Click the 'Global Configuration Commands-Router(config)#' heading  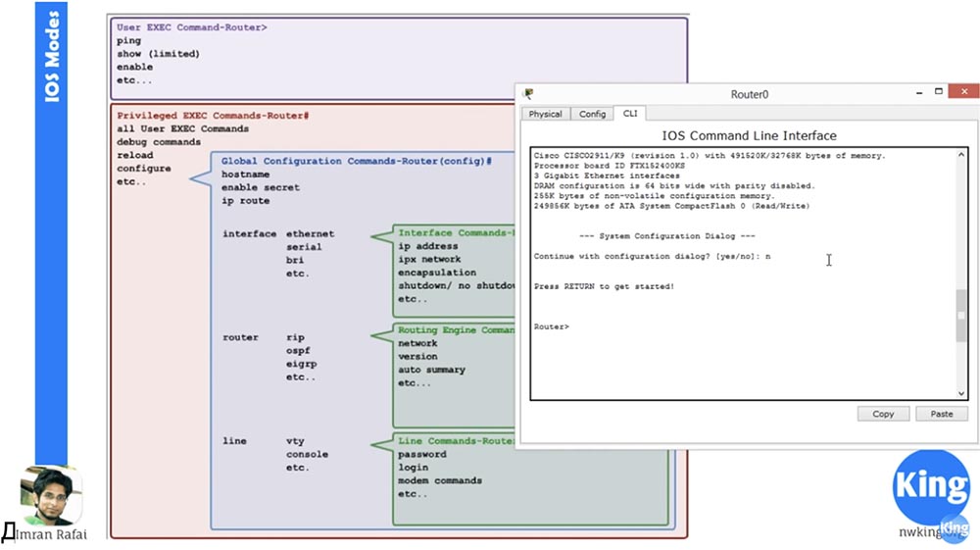pyautogui.click(x=357, y=161)
